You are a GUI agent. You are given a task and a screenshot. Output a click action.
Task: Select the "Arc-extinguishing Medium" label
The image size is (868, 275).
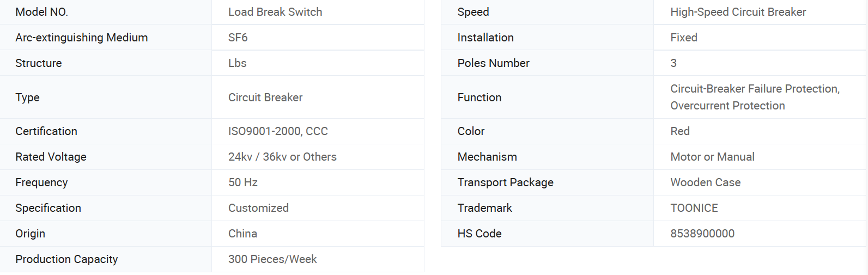pyautogui.click(x=82, y=38)
